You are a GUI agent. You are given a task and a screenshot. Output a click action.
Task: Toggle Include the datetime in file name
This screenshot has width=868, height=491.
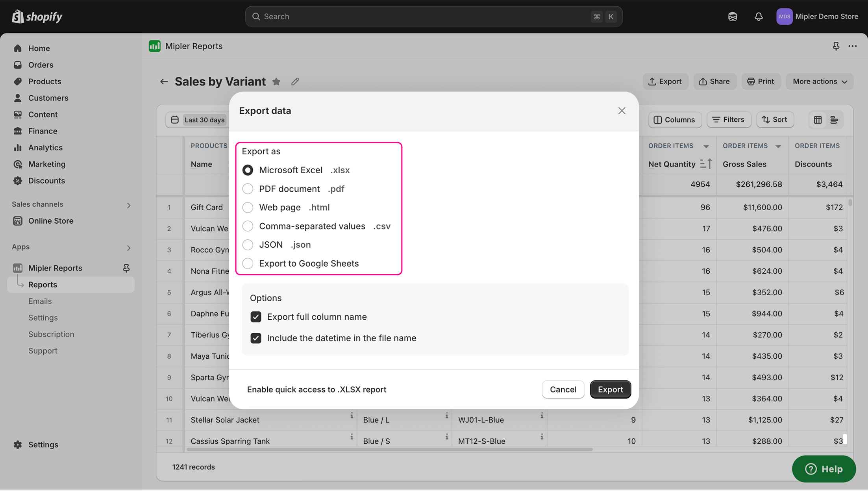256,338
